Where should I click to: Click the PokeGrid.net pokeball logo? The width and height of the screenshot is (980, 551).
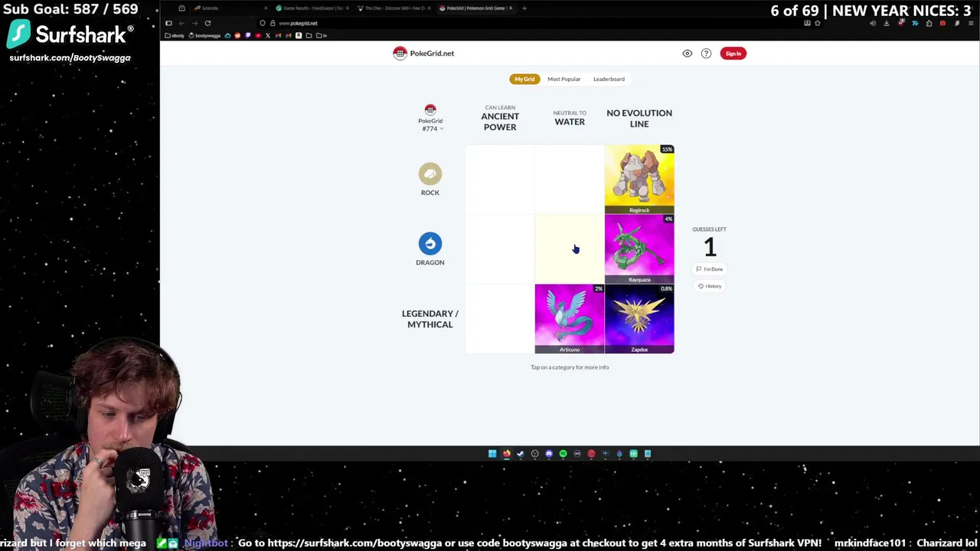coord(400,53)
